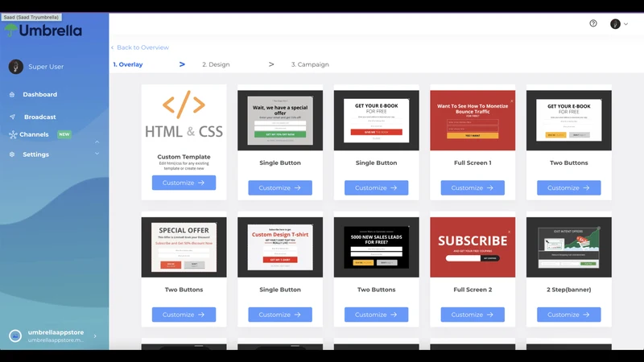The width and height of the screenshot is (644, 362).
Task: Customize the 'special offer' Single Button template
Action: 280,187
